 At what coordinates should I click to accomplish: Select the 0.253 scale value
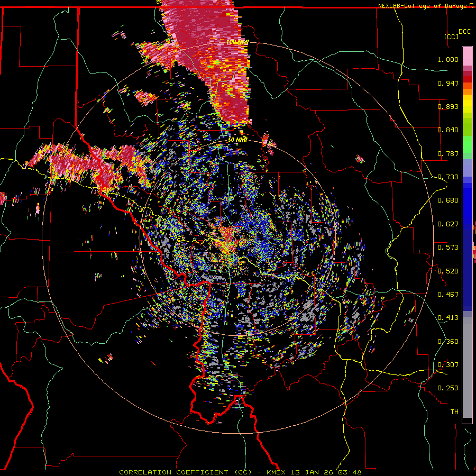click(x=448, y=388)
